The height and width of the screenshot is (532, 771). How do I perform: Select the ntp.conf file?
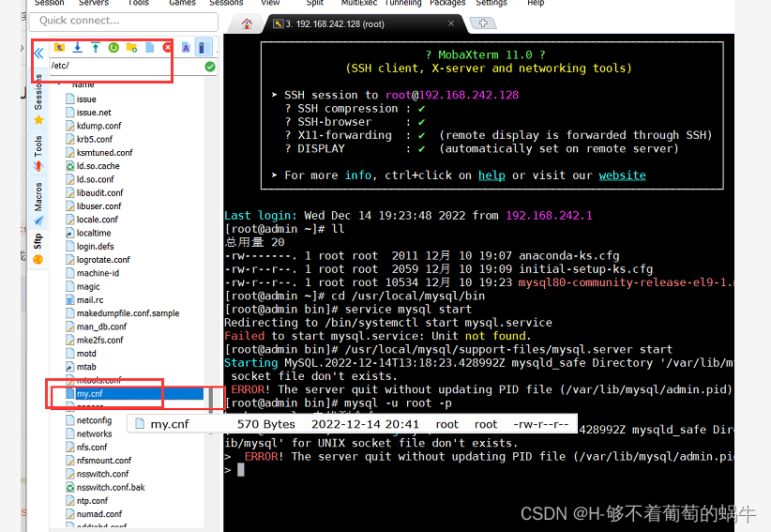92,500
